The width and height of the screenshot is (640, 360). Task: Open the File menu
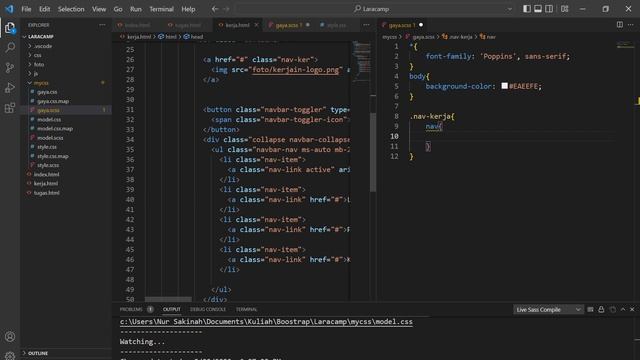26,9
